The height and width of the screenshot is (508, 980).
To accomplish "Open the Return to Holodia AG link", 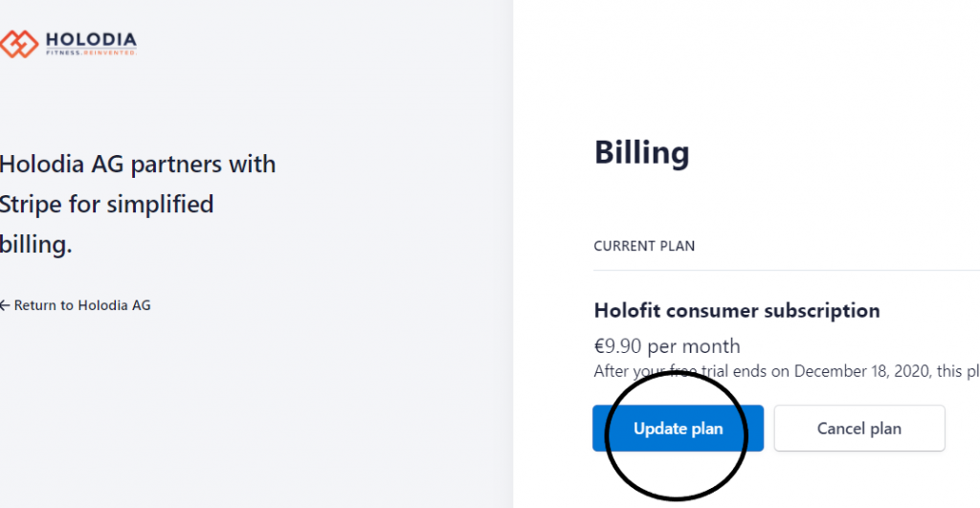I will 75,305.
